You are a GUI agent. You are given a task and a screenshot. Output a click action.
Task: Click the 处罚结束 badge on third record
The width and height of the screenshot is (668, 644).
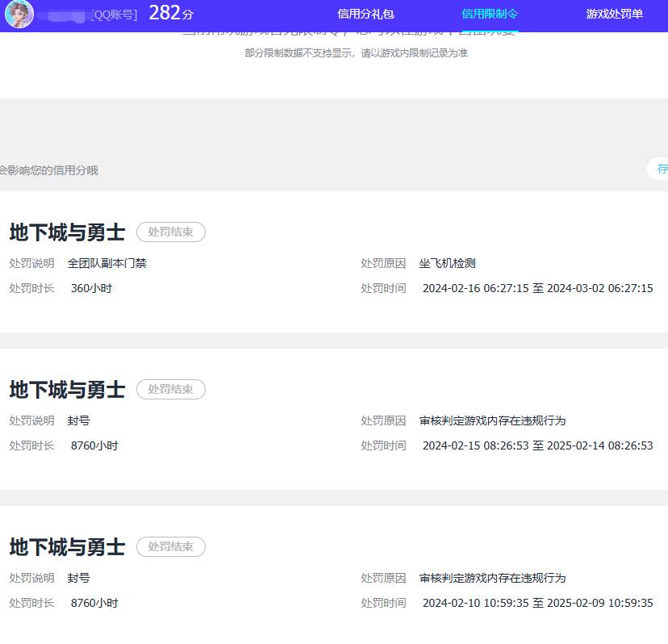pyautogui.click(x=170, y=546)
